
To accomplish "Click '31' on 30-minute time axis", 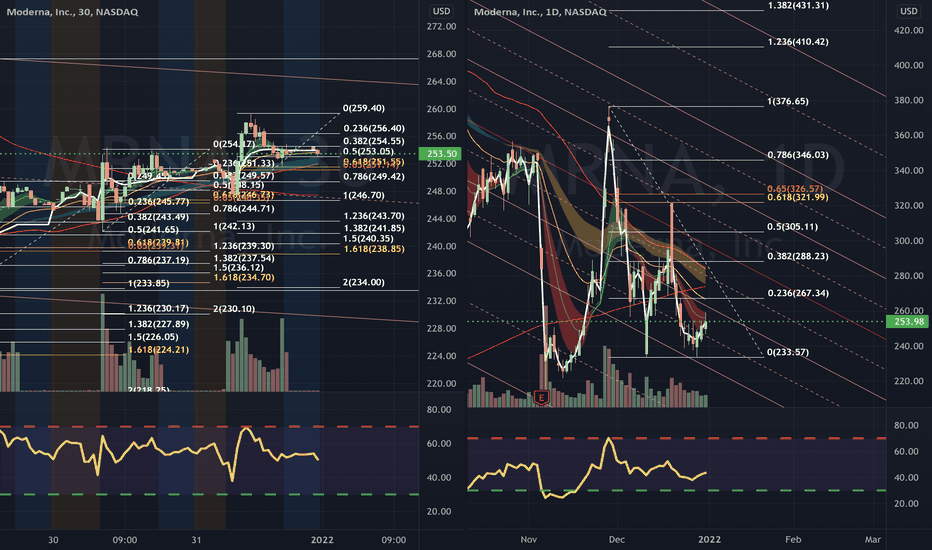I will (x=196, y=540).
